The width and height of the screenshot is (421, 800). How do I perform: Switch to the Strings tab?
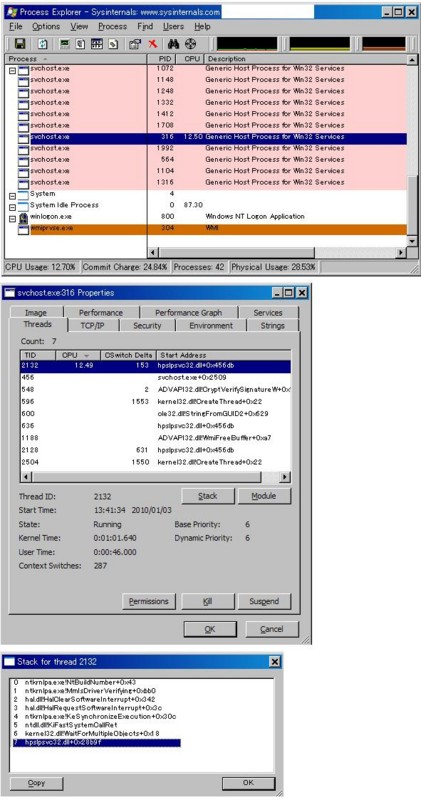tap(272, 326)
